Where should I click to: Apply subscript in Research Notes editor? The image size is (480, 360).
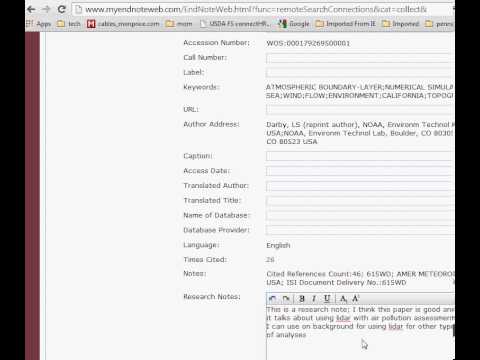[343, 299]
